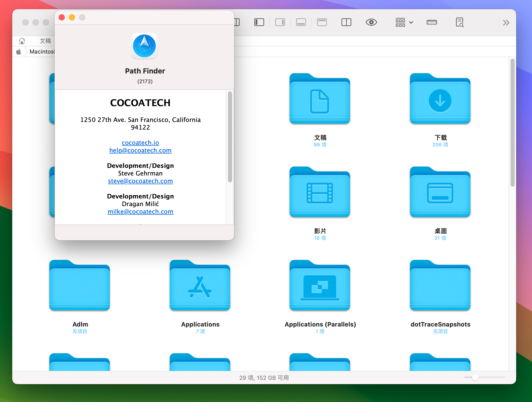Click the Apple icon in the path bar
Screen dimensions: 532x402
coord(19,52)
